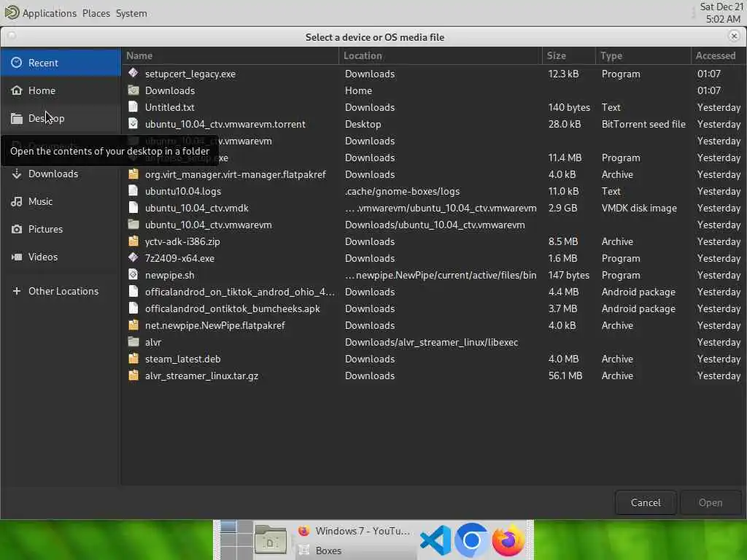
Task: Click the net.newpipe.NewPipe.flatpakref archive icon
Action: [x=133, y=324]
